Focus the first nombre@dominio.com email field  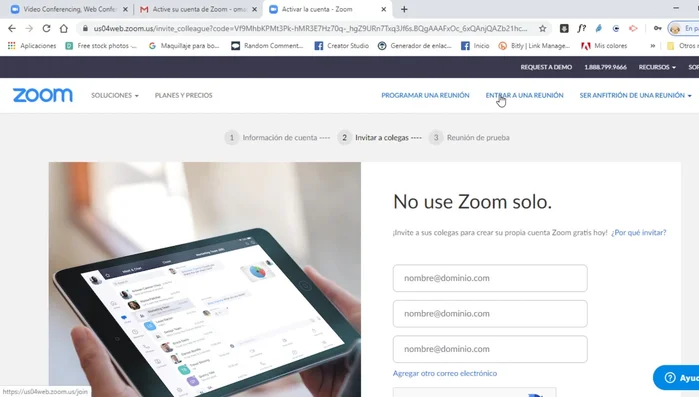point(490,278)
